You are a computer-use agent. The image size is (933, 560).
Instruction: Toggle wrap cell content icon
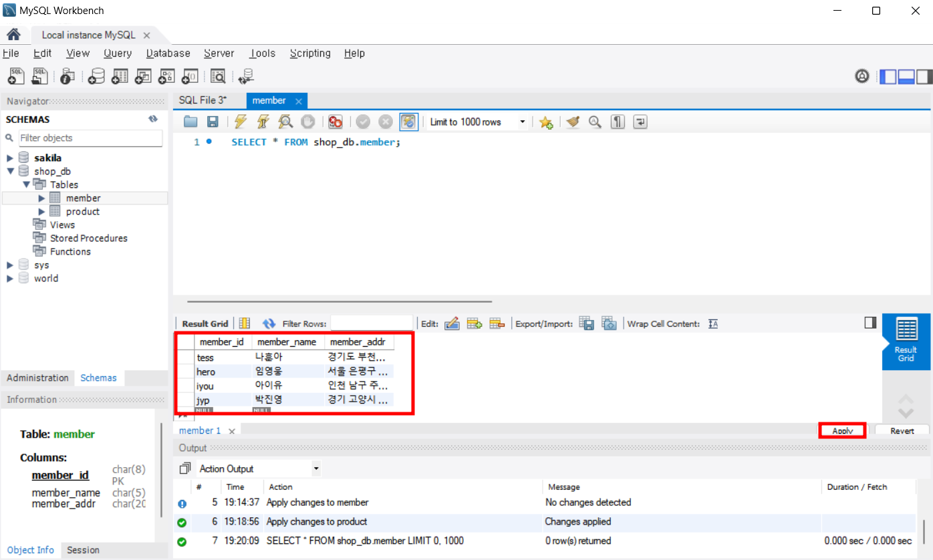pyautogui.click(x=713, y=323)
